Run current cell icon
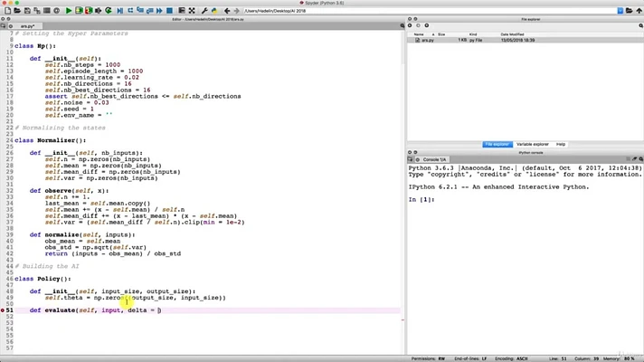Viewport: 644px width, 362px height. pos(79,11)
